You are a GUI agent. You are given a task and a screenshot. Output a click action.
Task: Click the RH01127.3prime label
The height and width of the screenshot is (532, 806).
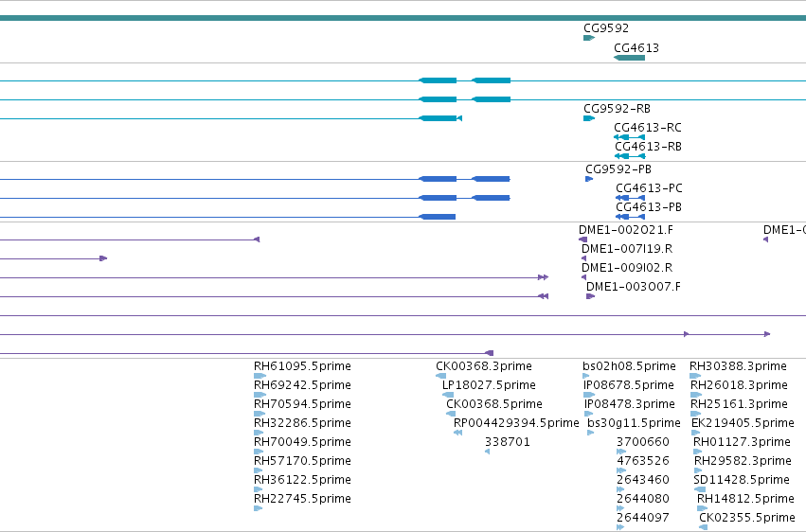[742, 442]
